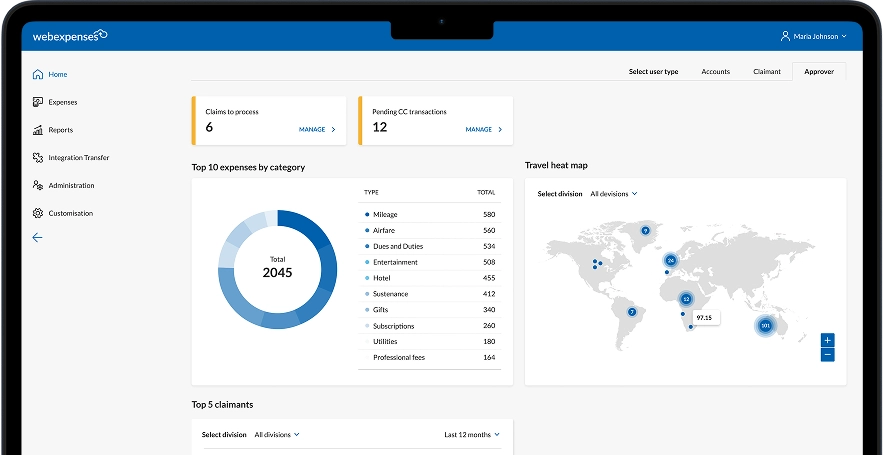
Task: Open Expenses via its sidebar icon
Action: coord(38,102)
